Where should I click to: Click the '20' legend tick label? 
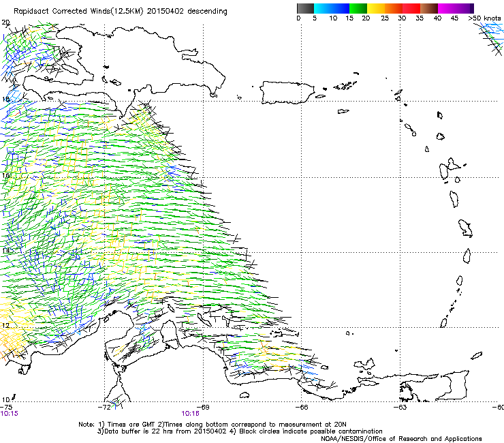tap(366, 18)
